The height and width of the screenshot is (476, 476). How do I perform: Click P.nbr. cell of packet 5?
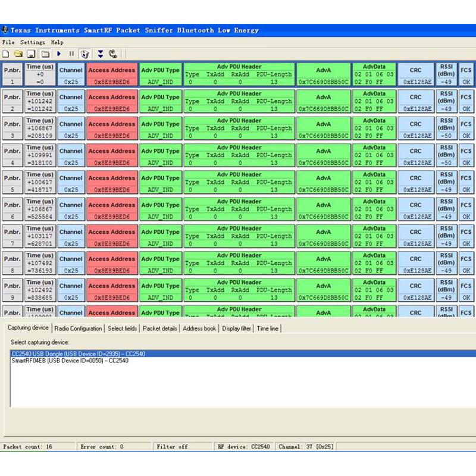(x=12, y=182)
